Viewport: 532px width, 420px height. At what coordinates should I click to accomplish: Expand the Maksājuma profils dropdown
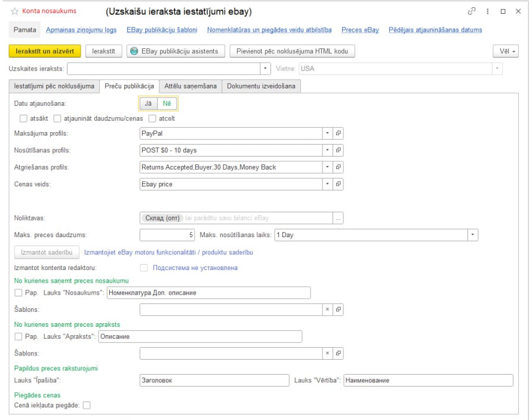(327, 133)
